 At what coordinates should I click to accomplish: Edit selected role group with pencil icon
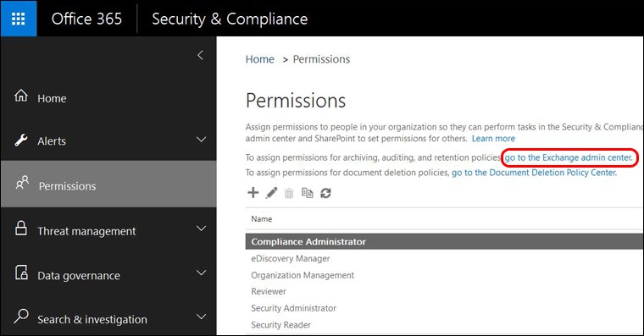[x=271, y=192]
